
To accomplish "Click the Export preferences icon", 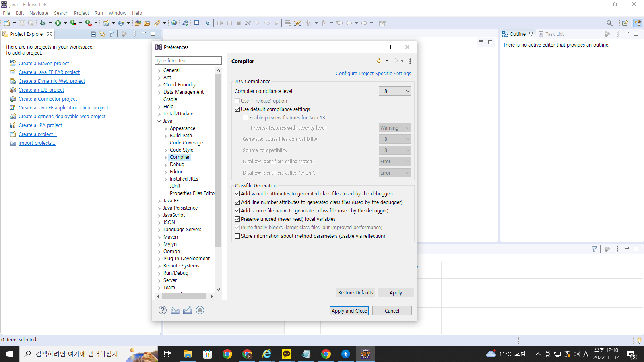I will [188, 310].
